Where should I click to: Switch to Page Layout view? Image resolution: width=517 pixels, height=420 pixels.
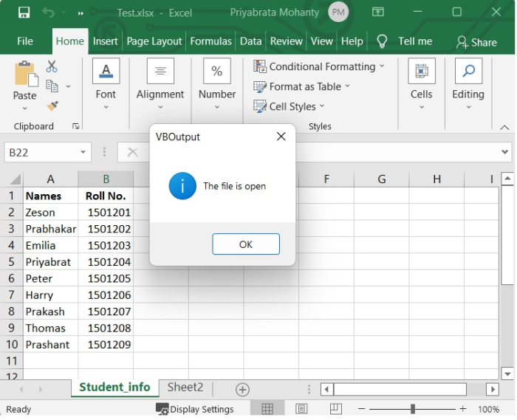(x=301, y=409)
